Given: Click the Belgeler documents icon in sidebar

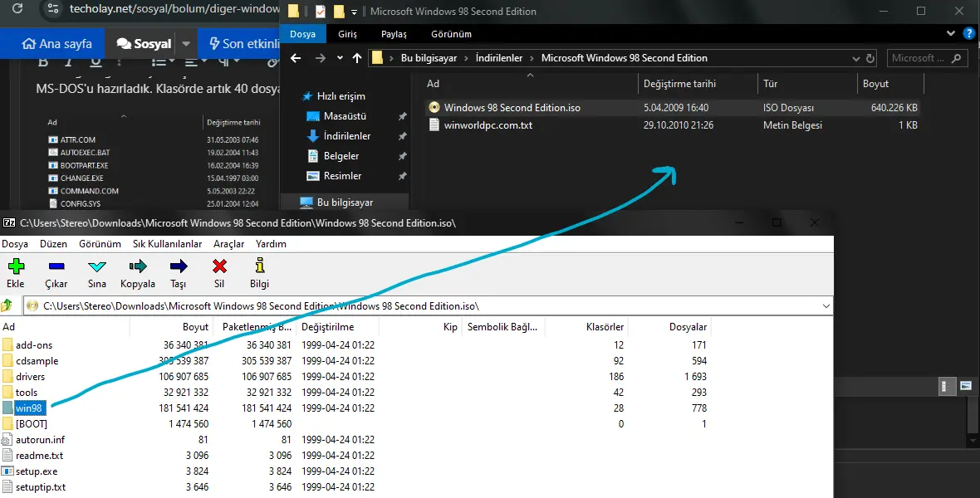Looking at the screenshot, I should click(313, 155).
